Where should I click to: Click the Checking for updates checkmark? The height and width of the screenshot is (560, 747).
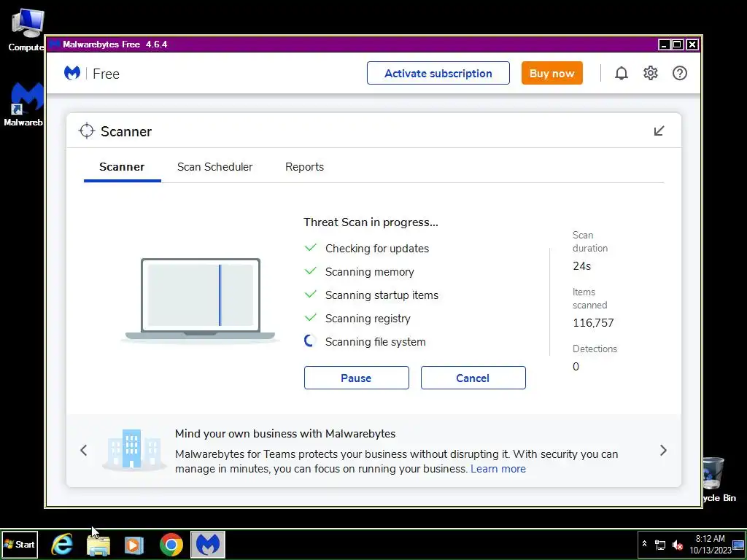click(310, 248)
